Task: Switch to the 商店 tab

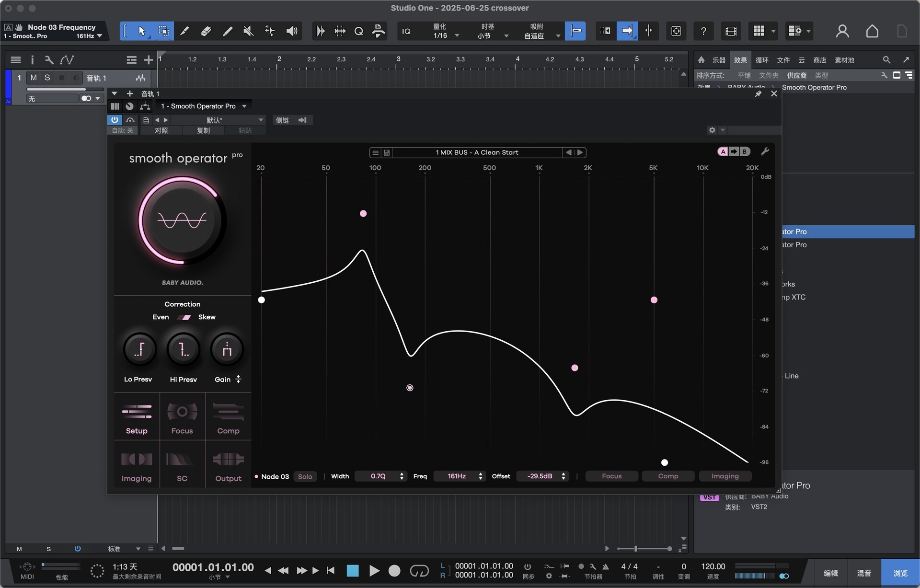Action: point(820,60)
